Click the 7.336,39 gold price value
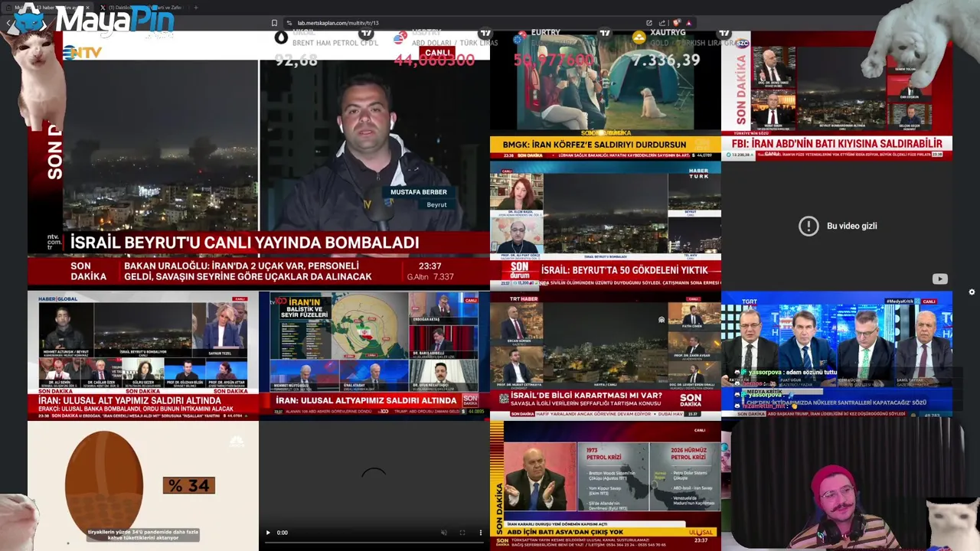The image size is (980, 551). pos(666,60)
